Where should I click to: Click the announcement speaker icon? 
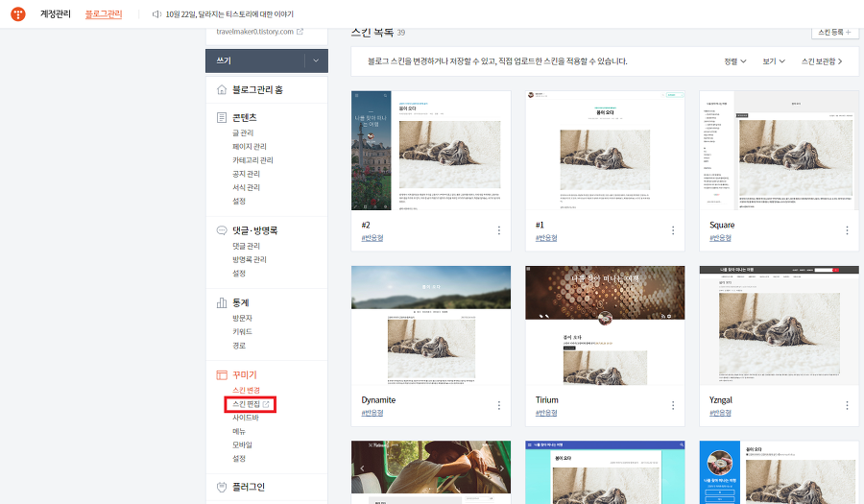[156, 13]
